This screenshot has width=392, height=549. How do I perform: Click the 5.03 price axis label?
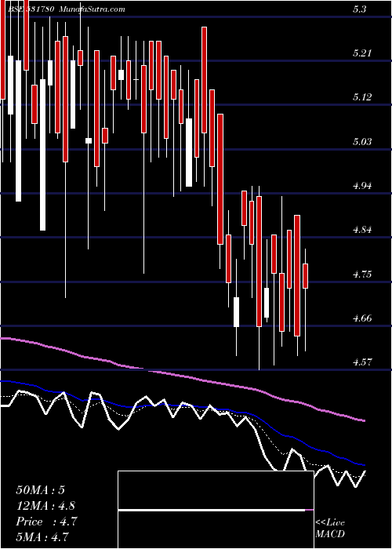[362, 142]
